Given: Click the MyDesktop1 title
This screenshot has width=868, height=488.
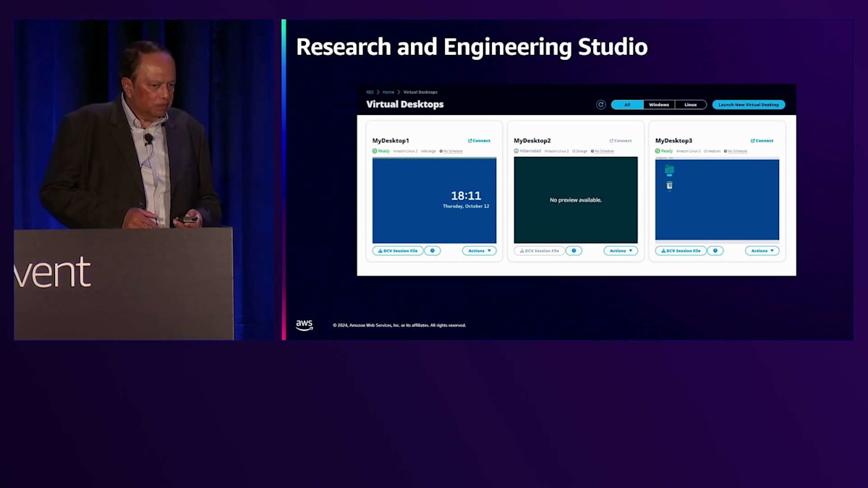Looking at the screenshot, I should pyautogui.click(x=391, y=141).
